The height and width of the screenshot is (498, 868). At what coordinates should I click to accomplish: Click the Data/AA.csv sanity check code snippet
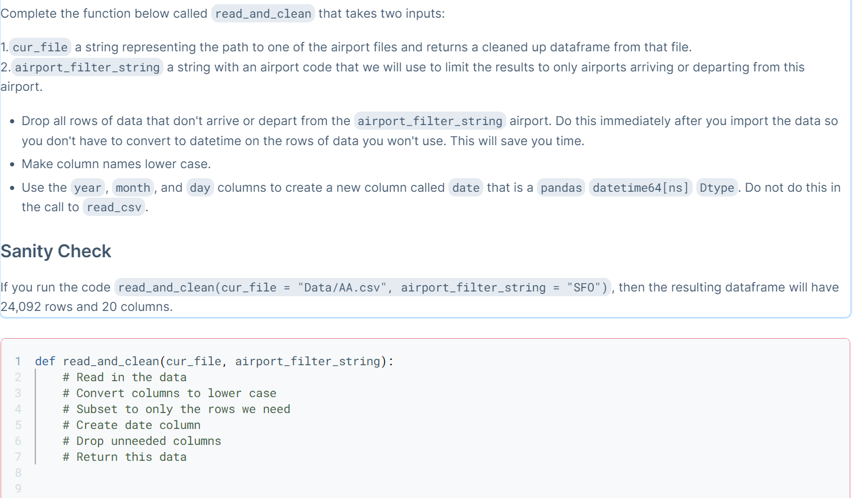point(362,287)
